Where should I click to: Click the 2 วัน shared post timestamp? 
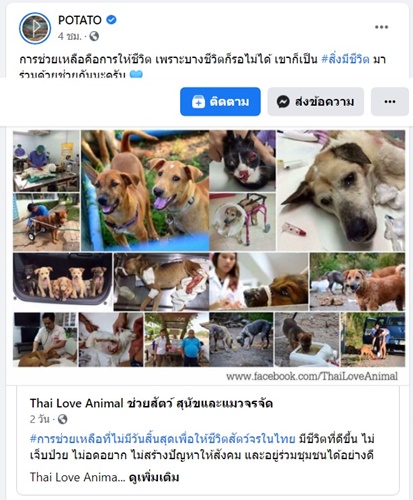[40, 419]
